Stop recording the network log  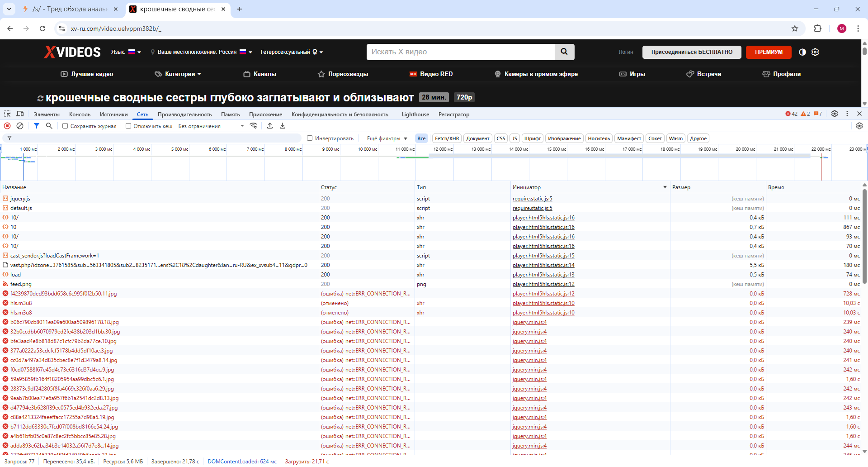[x=7, y=126]
